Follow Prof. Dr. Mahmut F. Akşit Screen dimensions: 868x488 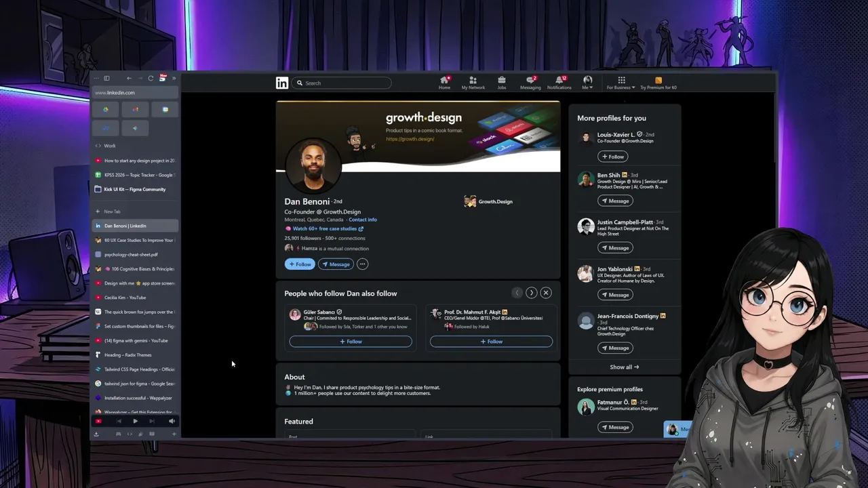491,342
